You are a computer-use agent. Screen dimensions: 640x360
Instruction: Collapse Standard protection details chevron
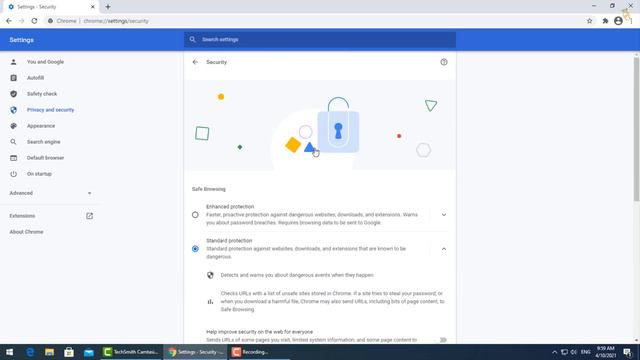[444, 249]
